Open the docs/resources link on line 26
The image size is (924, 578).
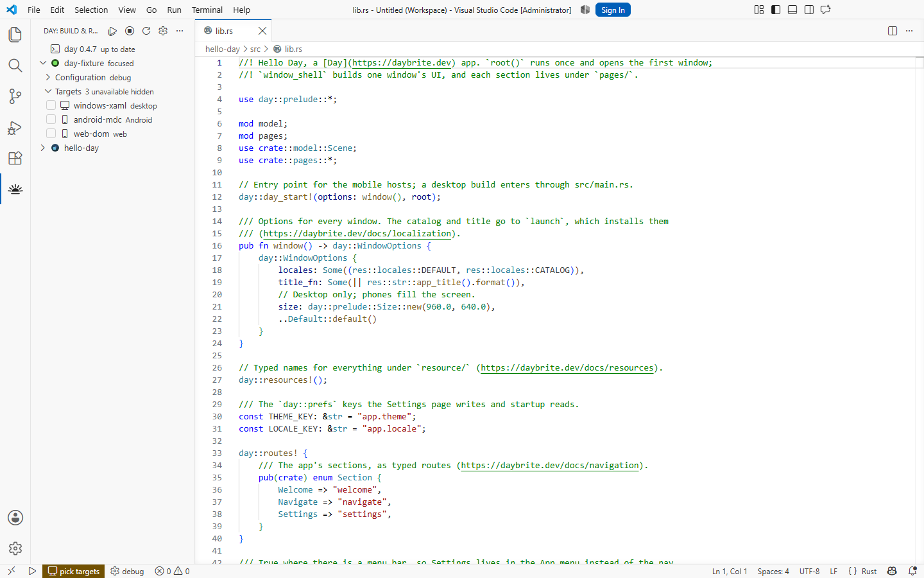567,367
